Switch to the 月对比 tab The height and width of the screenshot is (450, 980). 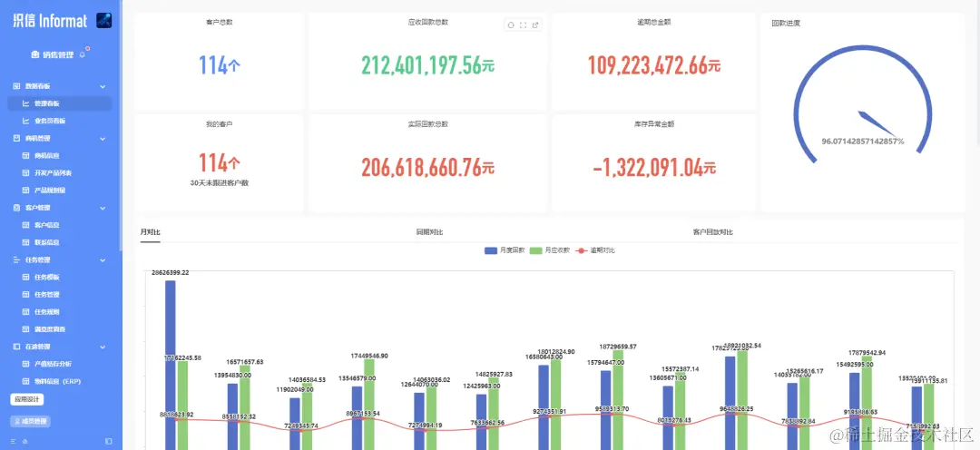pyautogui.click(x=150, y=232)
